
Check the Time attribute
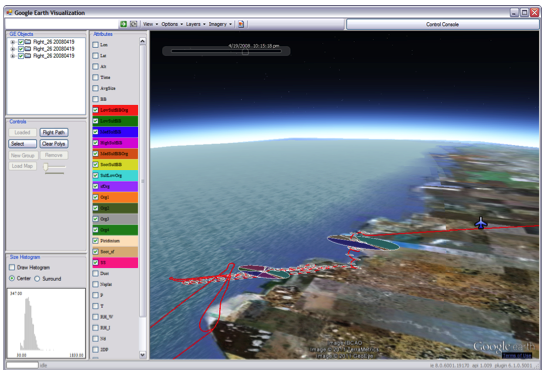point(95,77)
